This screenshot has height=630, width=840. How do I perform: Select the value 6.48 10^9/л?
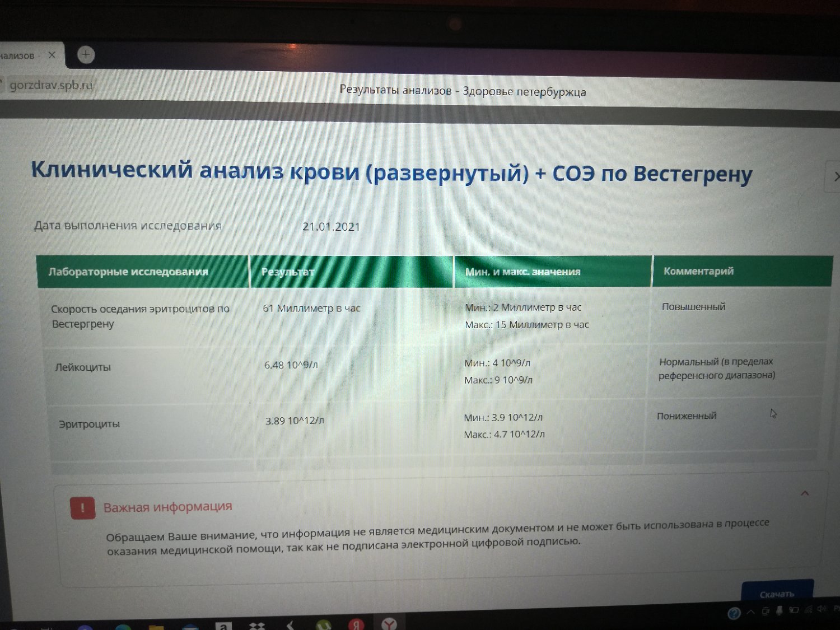click(291, 365)
